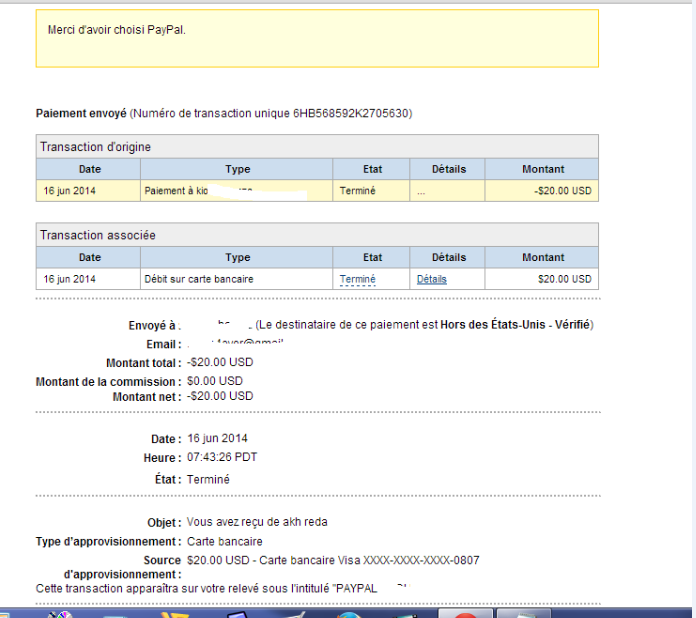Click the Date column header in Transaction d'origine
Image resolution: width=696 pixels, height=618 pixels.
[x=90, y=169]
